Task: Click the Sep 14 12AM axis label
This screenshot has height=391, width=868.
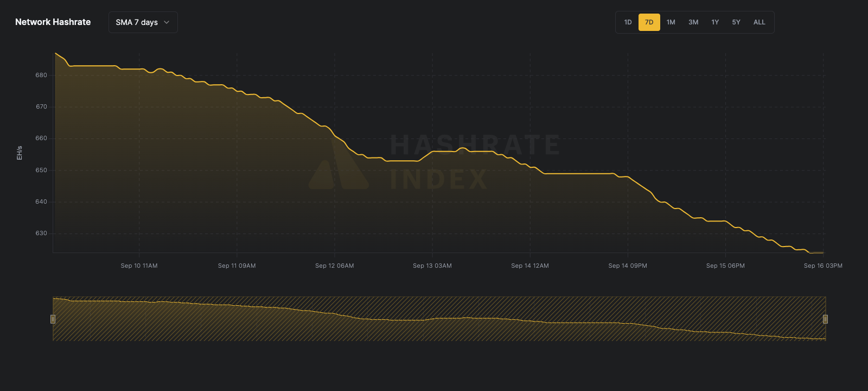Action: [x=530, y=266]
